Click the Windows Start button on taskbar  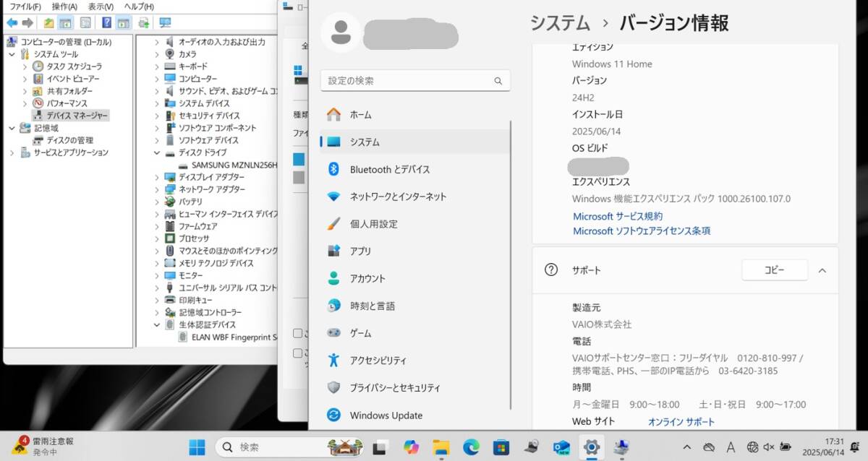point(197,447)
